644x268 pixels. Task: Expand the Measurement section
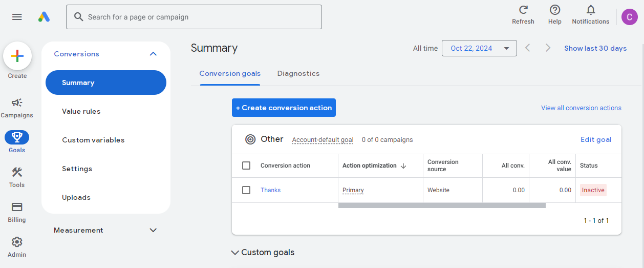point(153,230)
